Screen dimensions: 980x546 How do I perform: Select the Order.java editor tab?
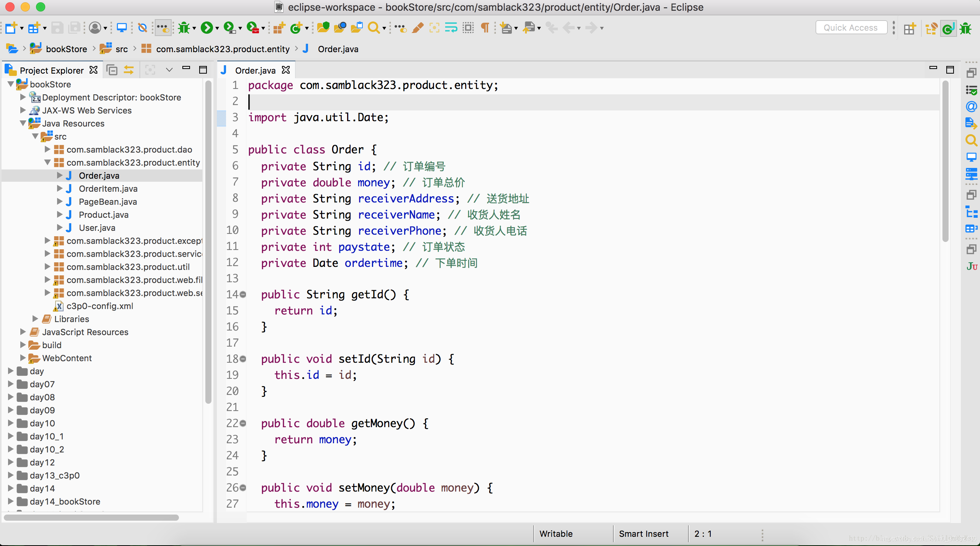[x=255, y=71]
